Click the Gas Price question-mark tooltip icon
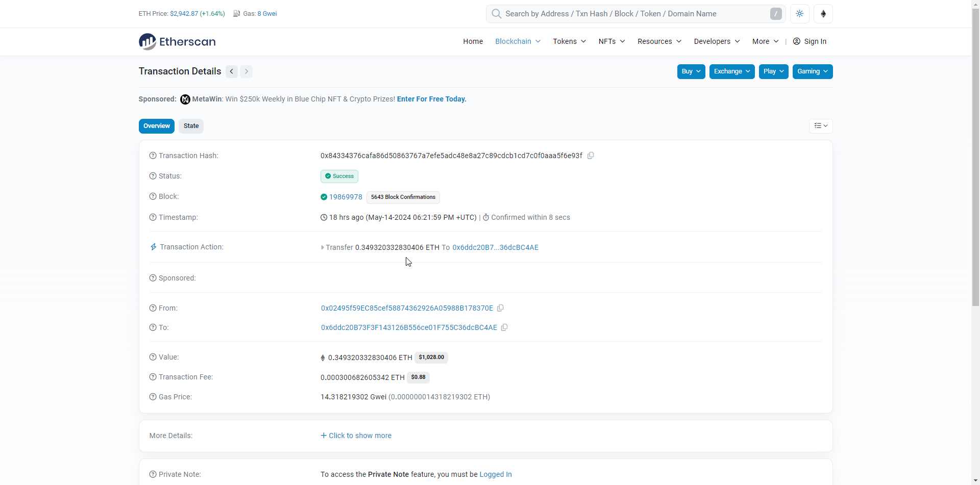980x485 pixels. point(153,397)
